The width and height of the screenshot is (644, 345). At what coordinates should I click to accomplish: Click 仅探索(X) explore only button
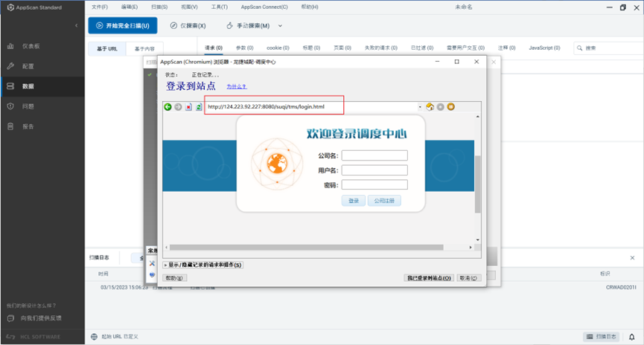[x=188, y=25]
